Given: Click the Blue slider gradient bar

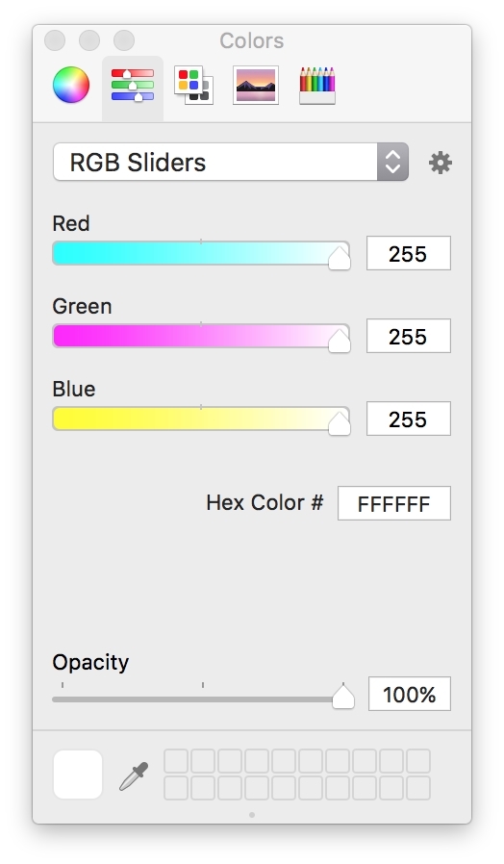Looking at the screenshot, I should coord(201,419).
